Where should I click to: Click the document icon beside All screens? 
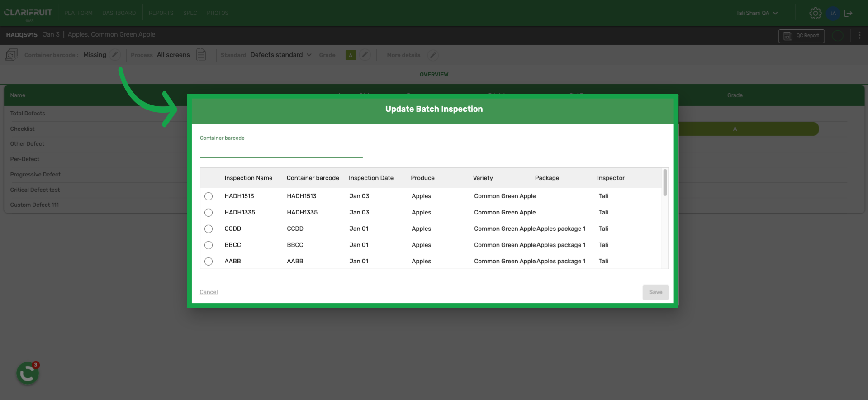pyautogui.click(x=201, y=55)
